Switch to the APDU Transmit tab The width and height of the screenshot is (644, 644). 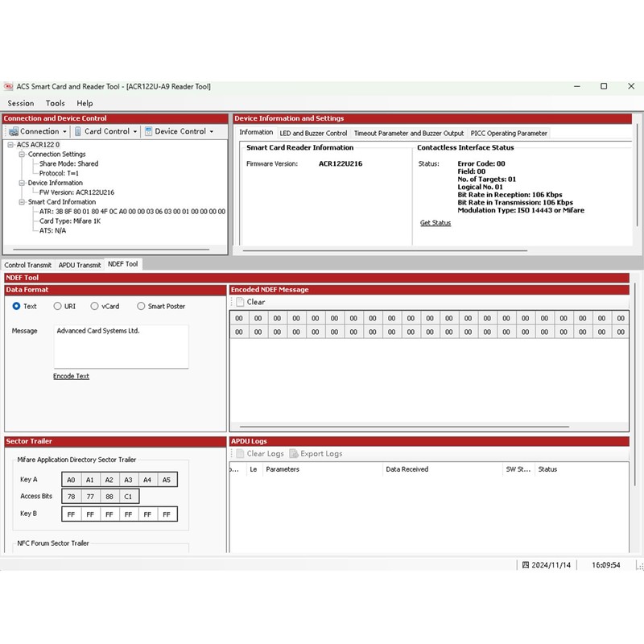[80, 265]
